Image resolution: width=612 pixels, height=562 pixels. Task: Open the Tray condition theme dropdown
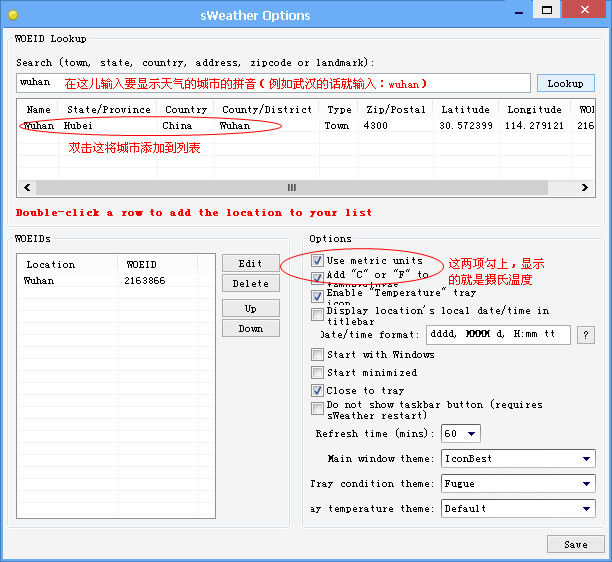click(x=518, y=484)
